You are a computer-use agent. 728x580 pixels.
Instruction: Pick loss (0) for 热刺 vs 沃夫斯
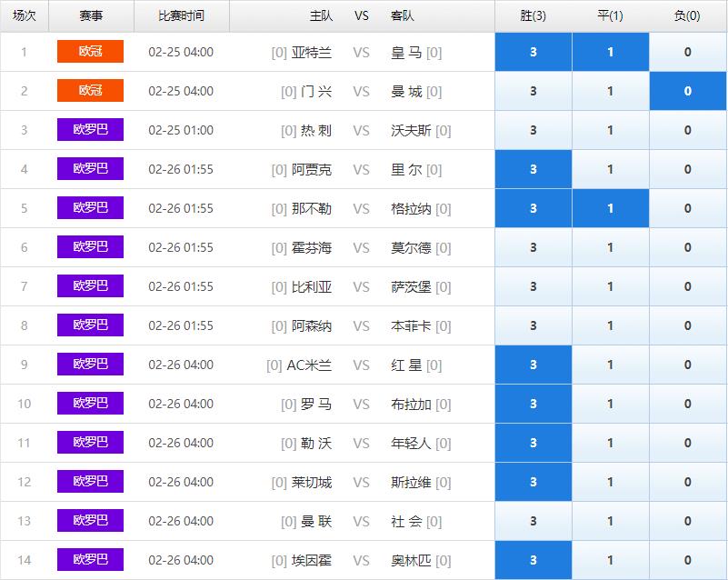pos(688,130)
